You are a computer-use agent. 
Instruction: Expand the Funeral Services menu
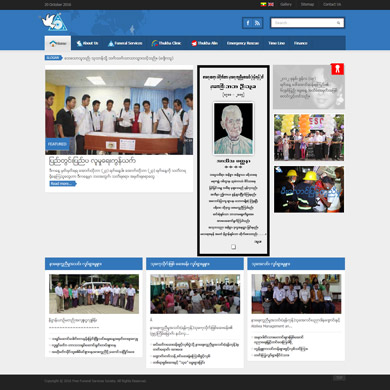click(125, 43)
